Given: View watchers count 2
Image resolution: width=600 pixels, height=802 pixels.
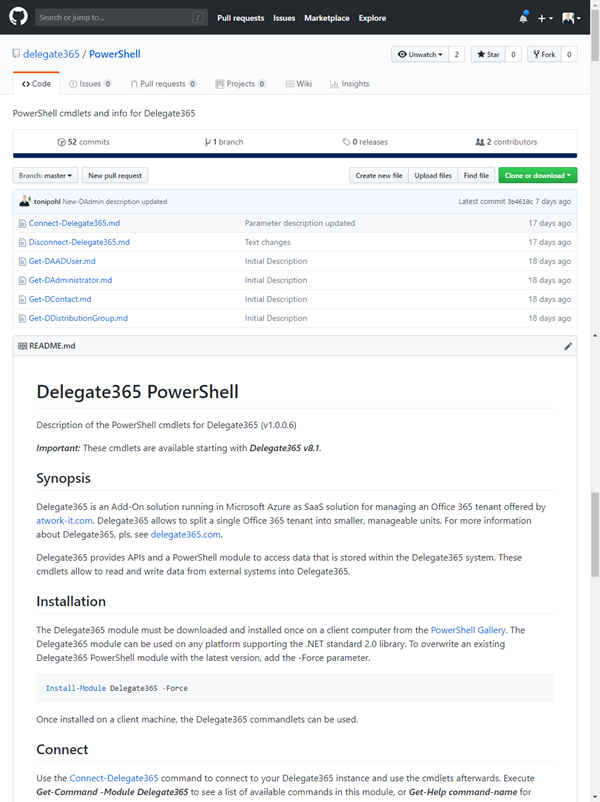Looking at the screenshot, I should click(456, 54).
